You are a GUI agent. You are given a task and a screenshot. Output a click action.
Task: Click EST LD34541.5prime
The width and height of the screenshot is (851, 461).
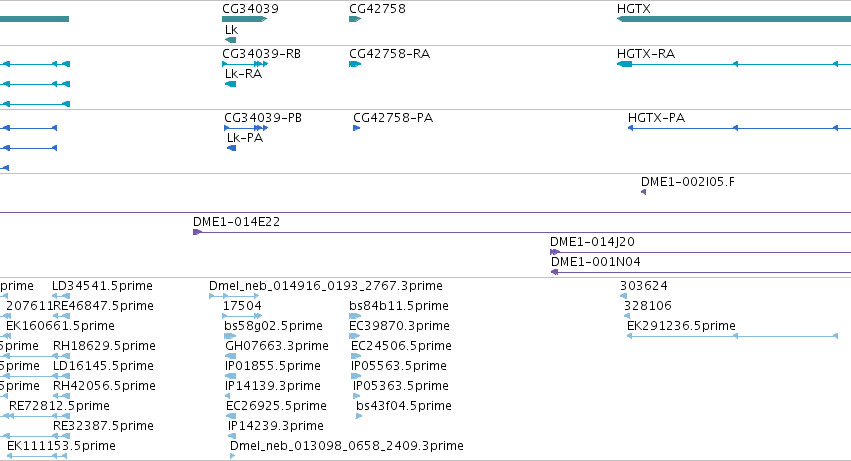tap(102, 286)
